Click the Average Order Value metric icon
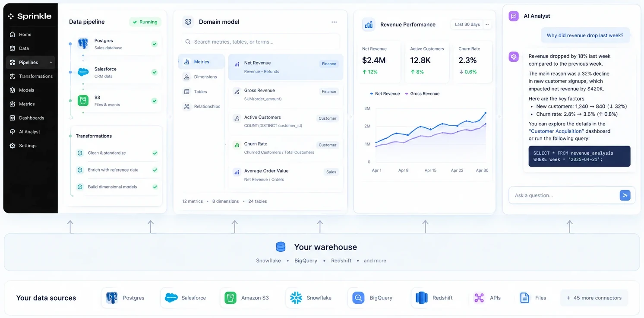Viewport: 644px width, 318px height. pyautogui.click(x=237, y=172)
